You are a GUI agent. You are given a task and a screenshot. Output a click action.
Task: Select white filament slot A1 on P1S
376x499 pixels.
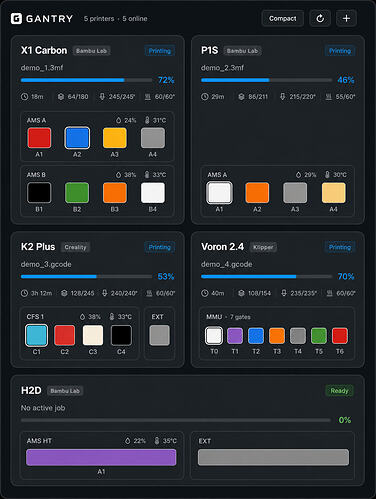[219, 192]
